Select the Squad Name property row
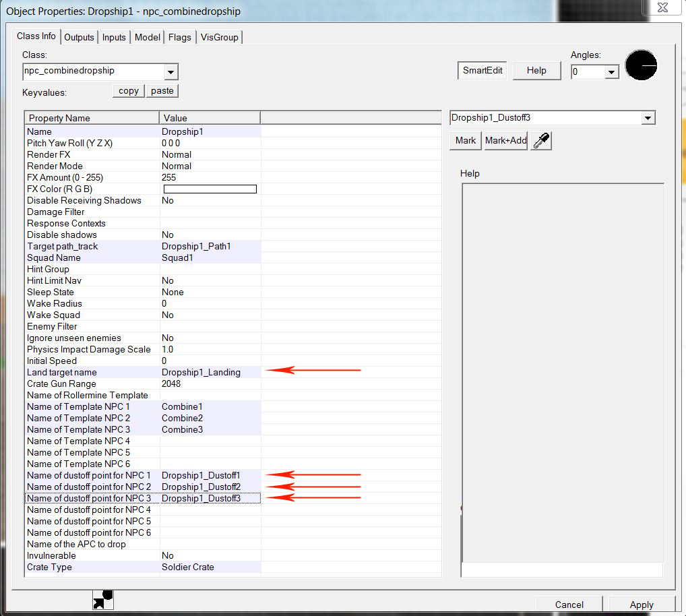 [143, 257]
